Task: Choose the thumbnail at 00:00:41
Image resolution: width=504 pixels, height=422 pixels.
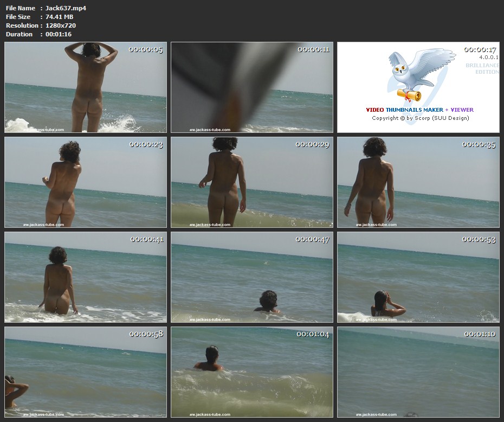Action: point(86,277)
